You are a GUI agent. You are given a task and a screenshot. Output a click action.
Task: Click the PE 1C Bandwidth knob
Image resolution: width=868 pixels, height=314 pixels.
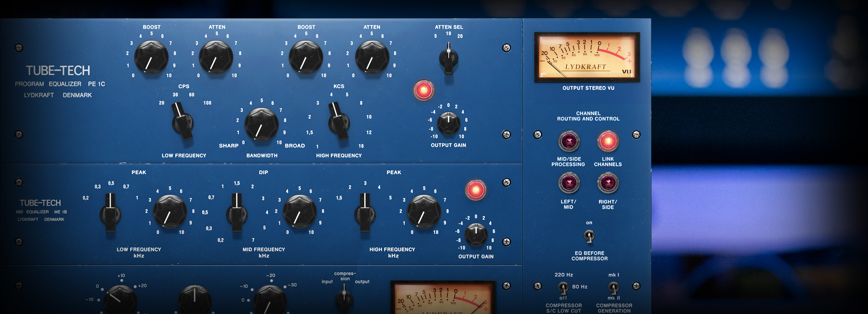[261, 125]
